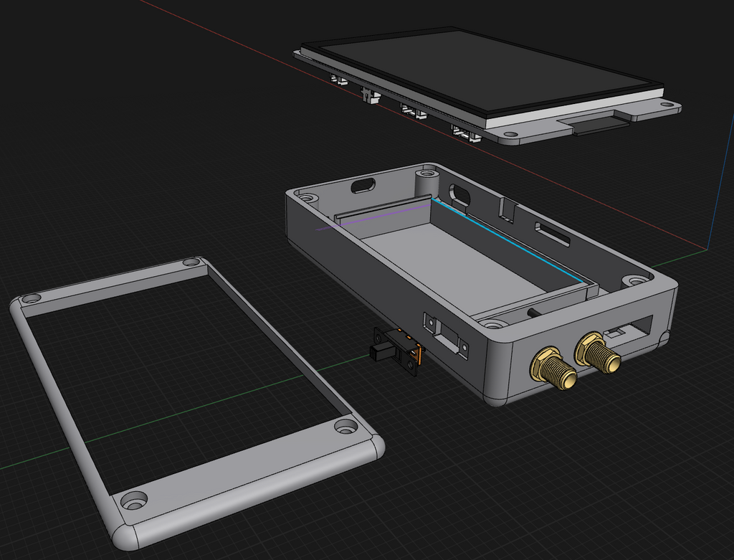Select the left gold SMA connector
The image size is (734, 560).
coord(553,369)
